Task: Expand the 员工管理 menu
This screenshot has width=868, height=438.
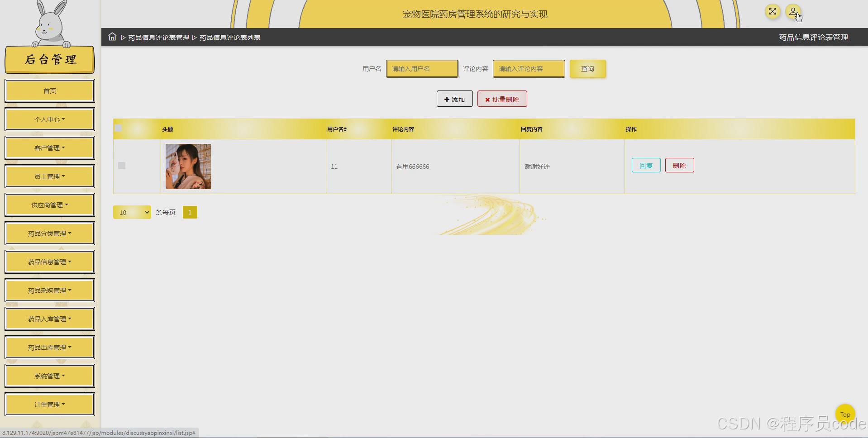Action: pyautogui.click(x=50, y=176)
